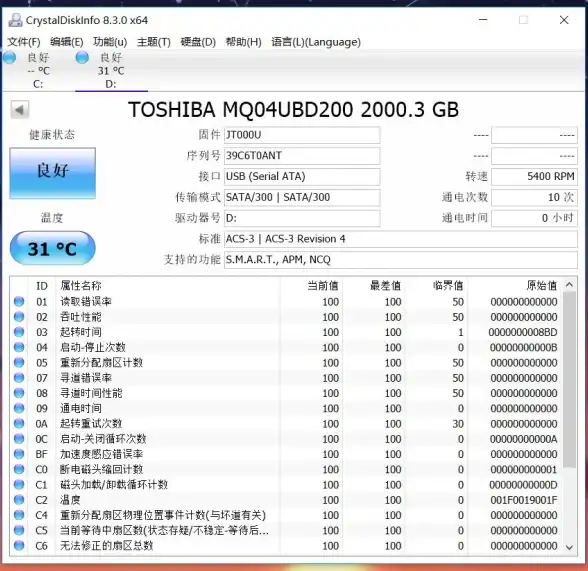
Task: Click the CrystalDiskInfo app icon in title bar
Action: tap(15, 20)
